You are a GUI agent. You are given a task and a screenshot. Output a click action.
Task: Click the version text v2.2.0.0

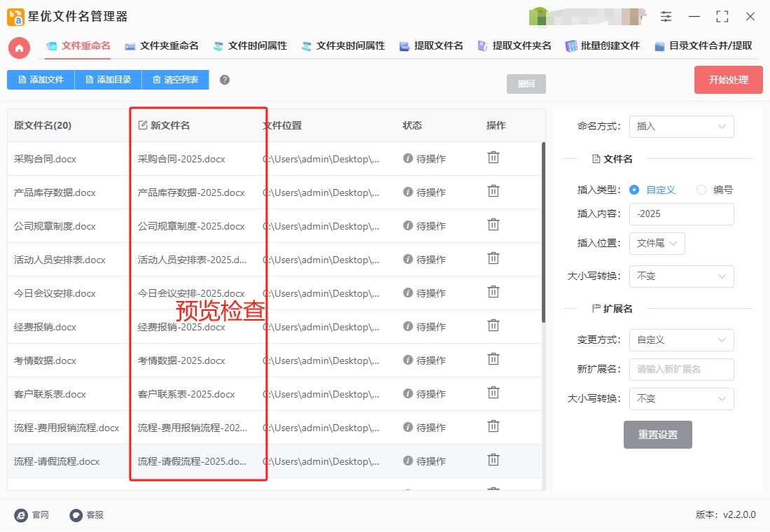click(x=739, y=514)
